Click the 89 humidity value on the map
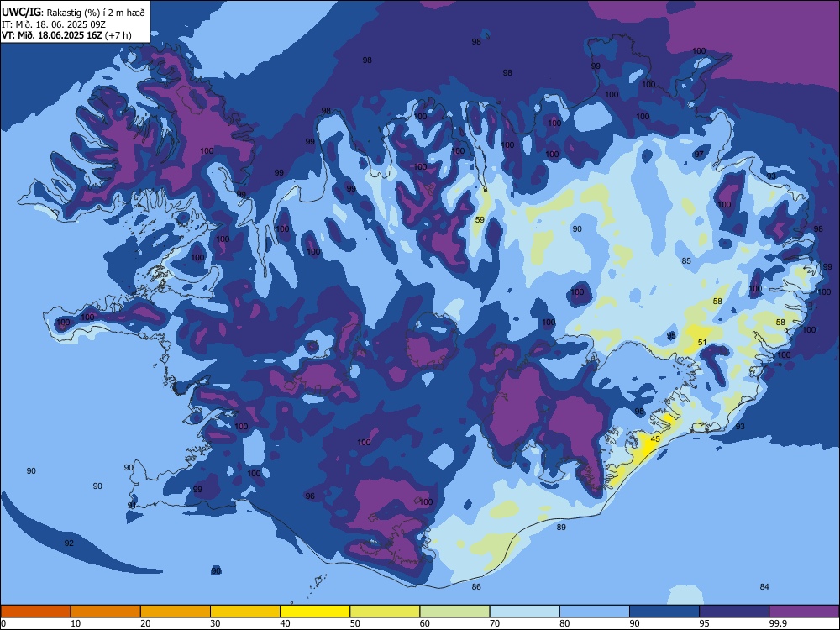 [x=561, y=528]
